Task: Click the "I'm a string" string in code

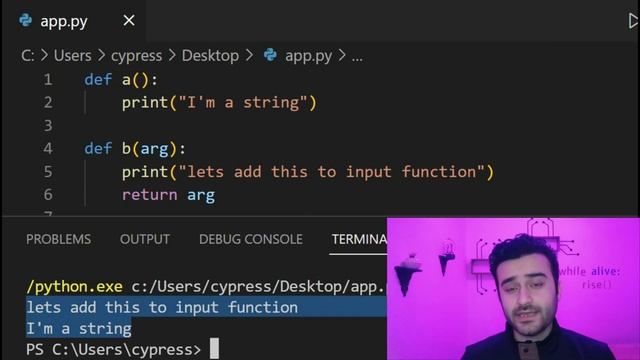Action: (x=243, y=102)
